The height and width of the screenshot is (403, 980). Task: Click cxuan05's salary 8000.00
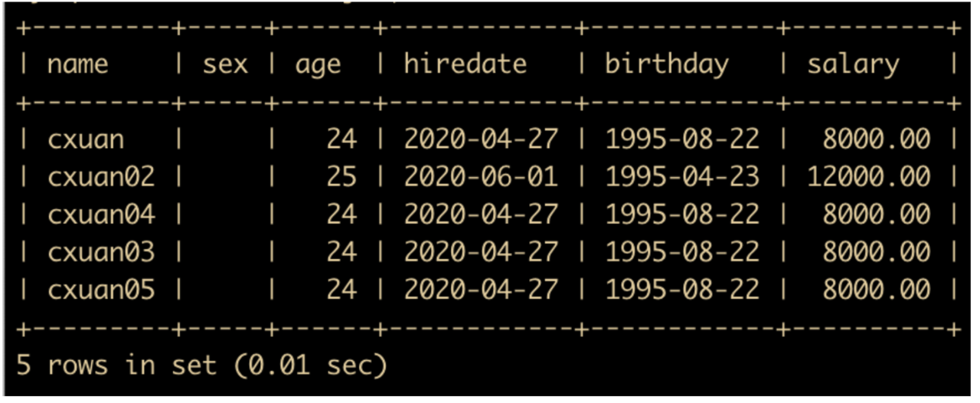point(877,289)
